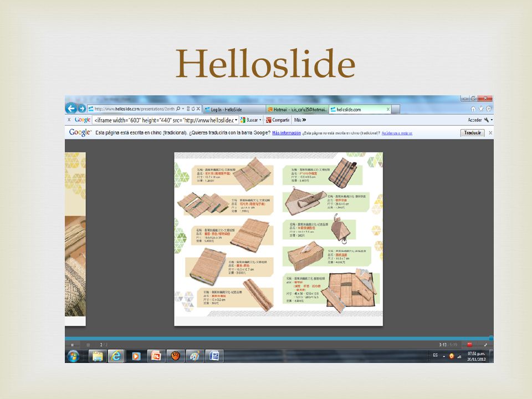Open PowerPoint from the taskbar
532x399 pixels.
pos(156,356)
